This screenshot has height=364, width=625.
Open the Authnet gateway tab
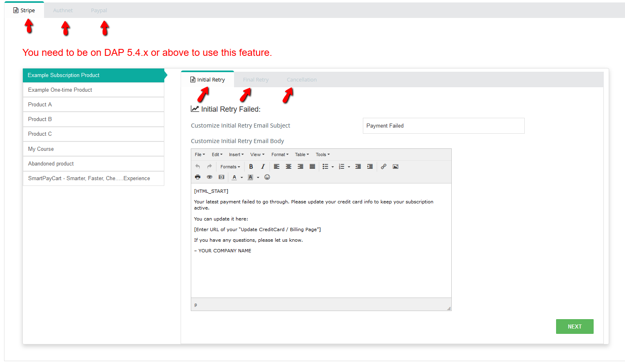[63, 11]
